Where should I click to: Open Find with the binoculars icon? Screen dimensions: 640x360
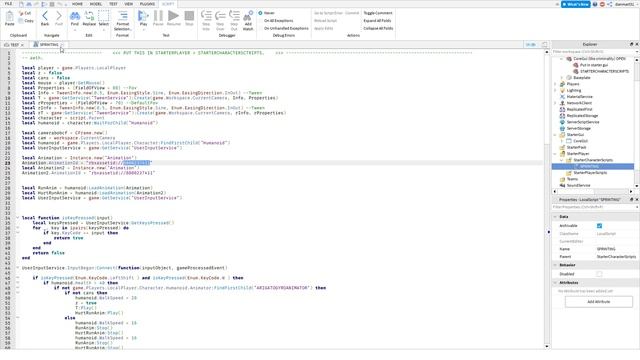tap(75, 16)
